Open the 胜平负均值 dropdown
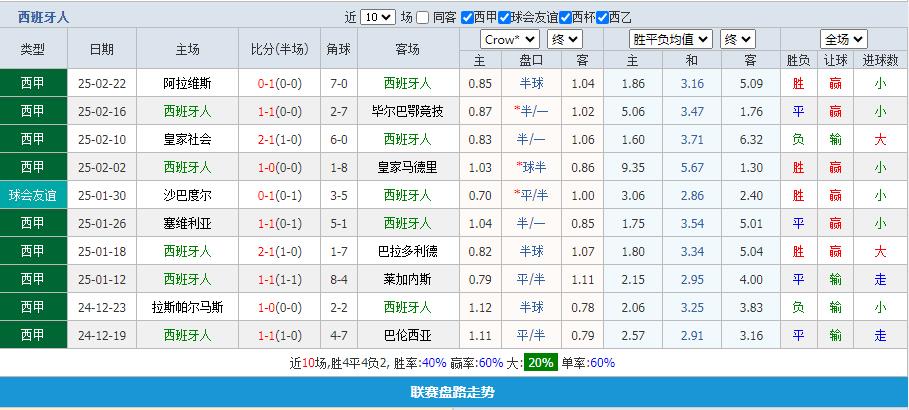Image resolution: width=909 pixels, height=410 pixels. pos(671,39)
